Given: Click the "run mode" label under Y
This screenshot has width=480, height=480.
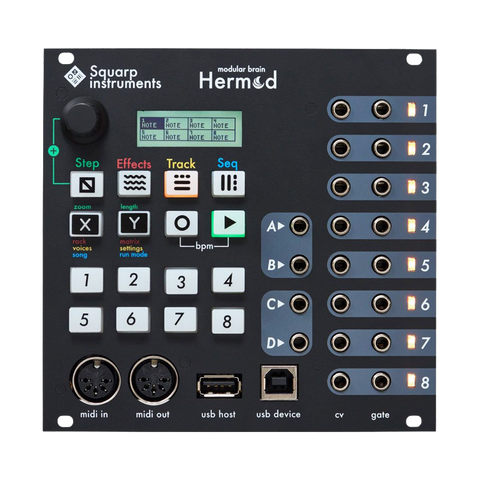Looking at the screenshot, I should [x=133, y=255].
